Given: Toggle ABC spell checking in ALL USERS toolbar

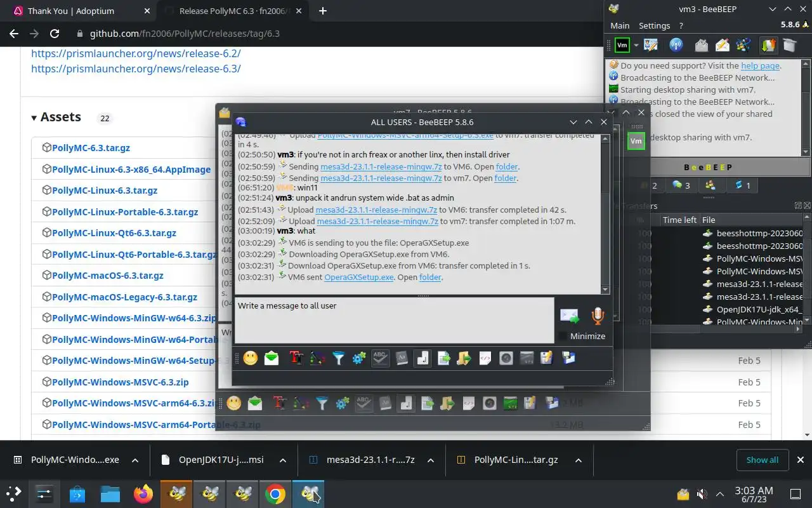Looking at the screenshot, I should coord(380,358).
